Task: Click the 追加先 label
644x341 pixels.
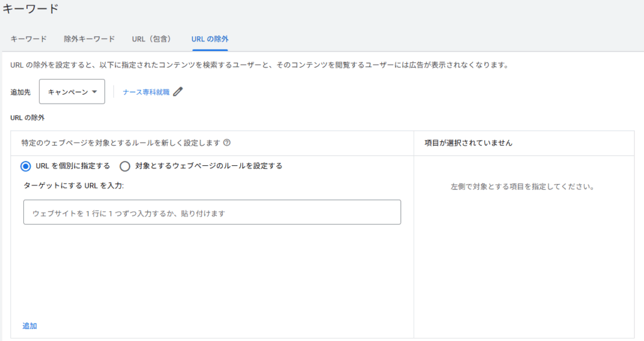Action: click(21, 92)
